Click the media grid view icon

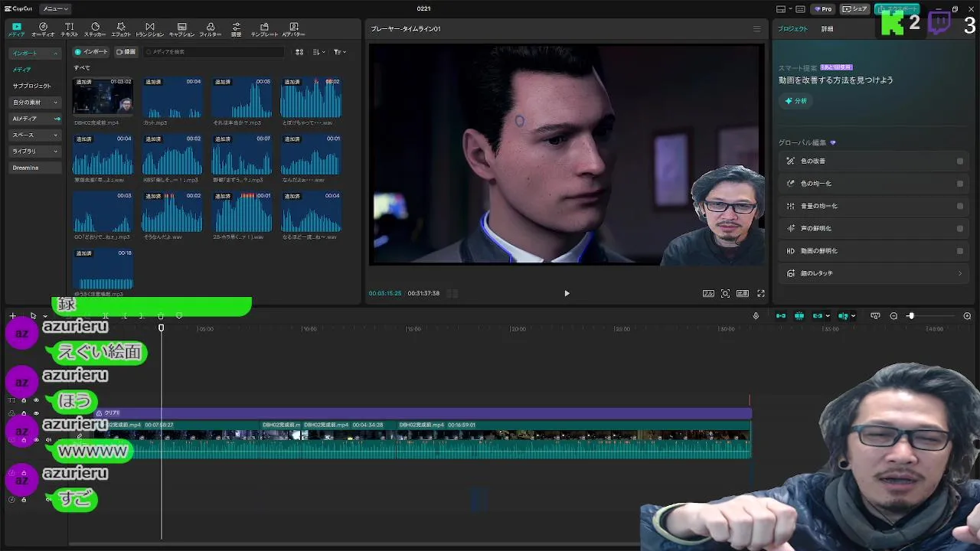coord(299,52)
